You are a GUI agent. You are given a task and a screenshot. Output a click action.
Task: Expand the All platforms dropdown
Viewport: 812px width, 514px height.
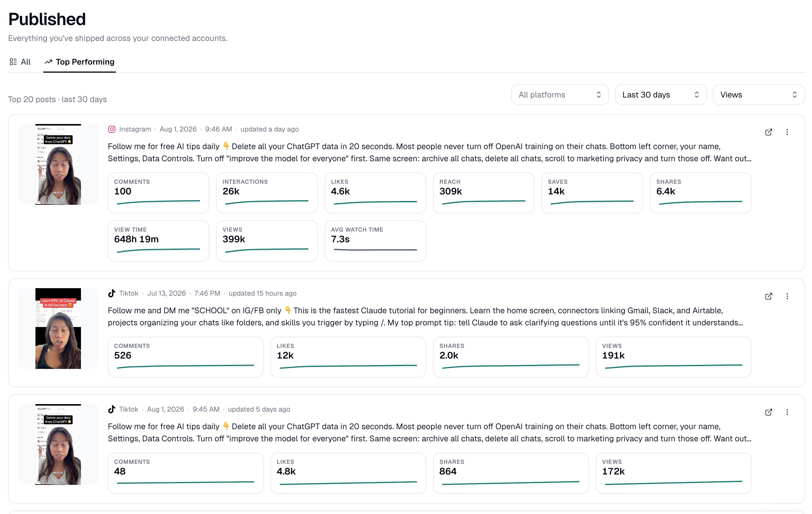[x=560, y=95]
